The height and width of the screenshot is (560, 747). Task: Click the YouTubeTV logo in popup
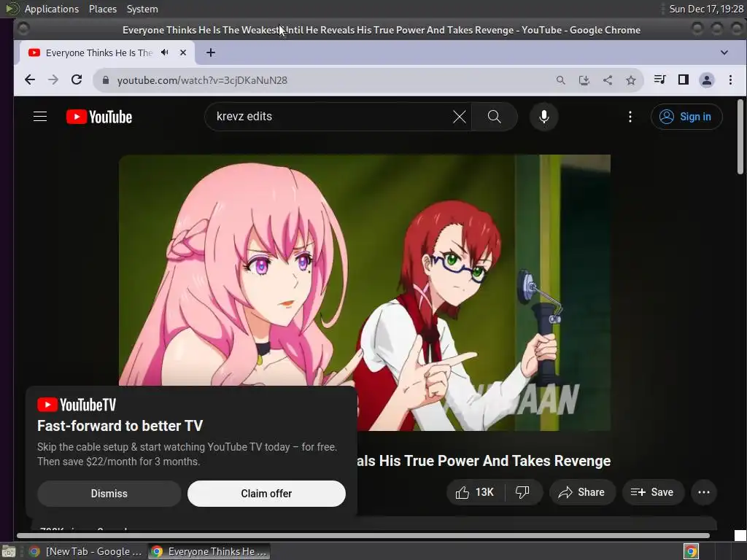click(77, 405)
